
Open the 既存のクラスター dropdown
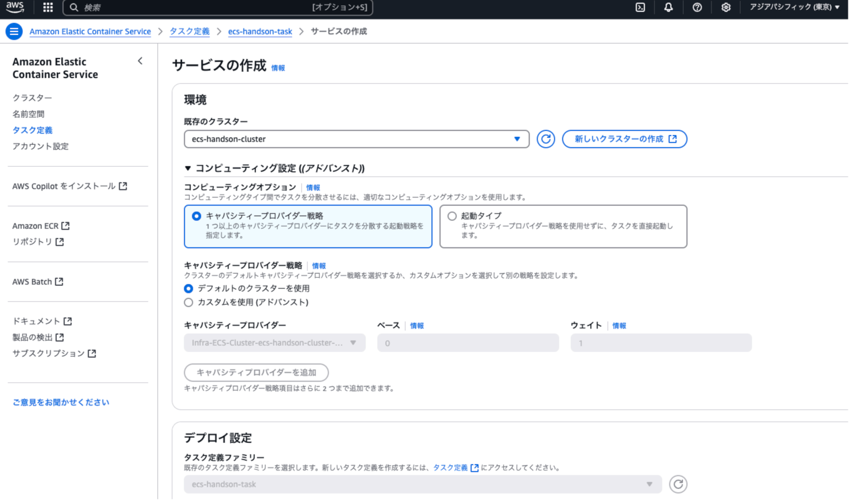point(356,139)
